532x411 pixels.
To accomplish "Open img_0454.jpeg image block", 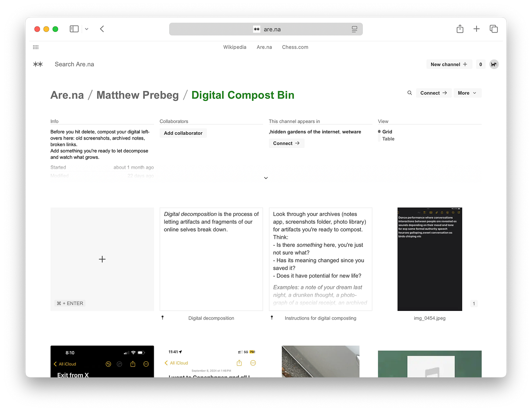I will tap(430, 259).
